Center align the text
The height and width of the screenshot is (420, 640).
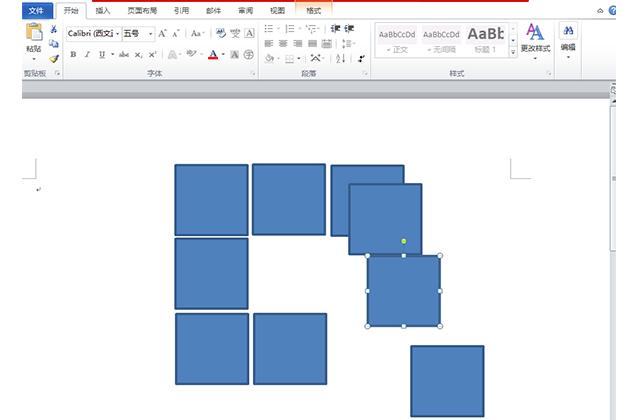coord(283,44)
